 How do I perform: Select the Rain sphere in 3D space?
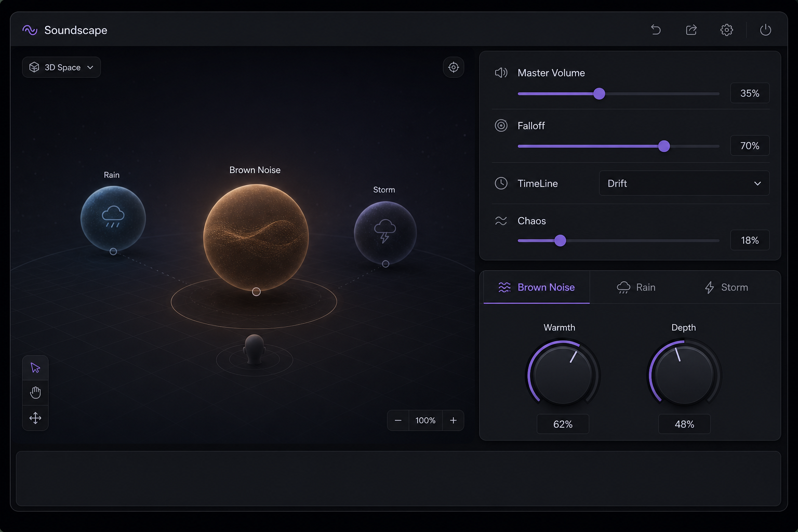pos(113,218)
